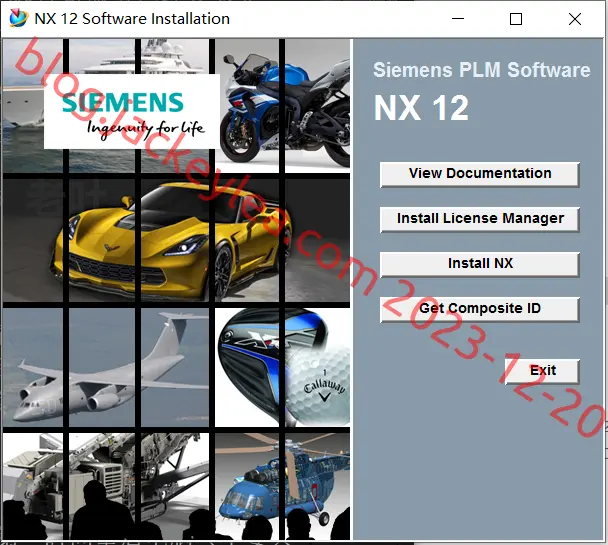This screenshot has width=608, height=545.
Task: Select the Get Composite ID button
Action: click(480, 309)
